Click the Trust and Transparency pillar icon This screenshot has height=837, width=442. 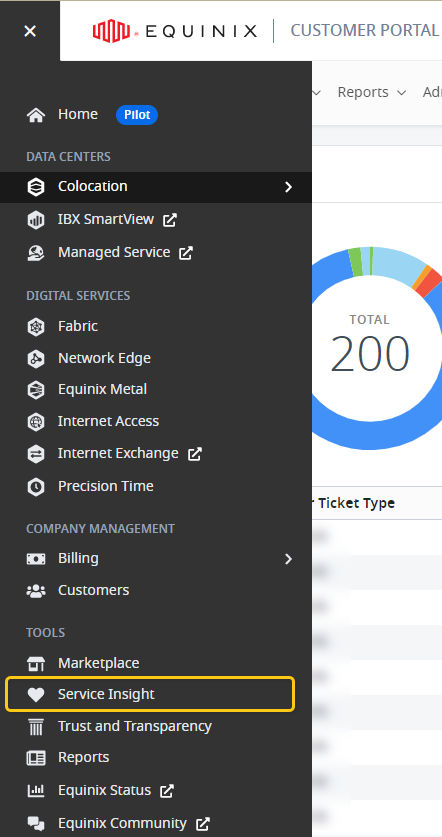[36, 727]
